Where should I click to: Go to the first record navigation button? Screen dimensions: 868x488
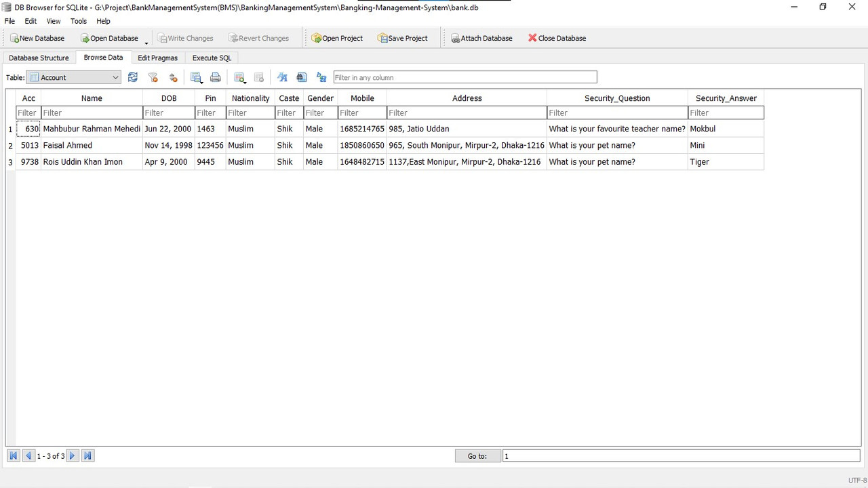13,456
